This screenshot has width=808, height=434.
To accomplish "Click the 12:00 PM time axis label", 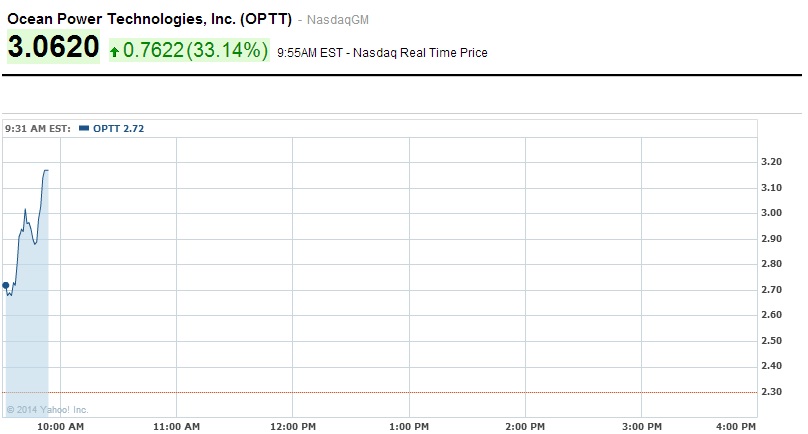I will tap(292, 427).
